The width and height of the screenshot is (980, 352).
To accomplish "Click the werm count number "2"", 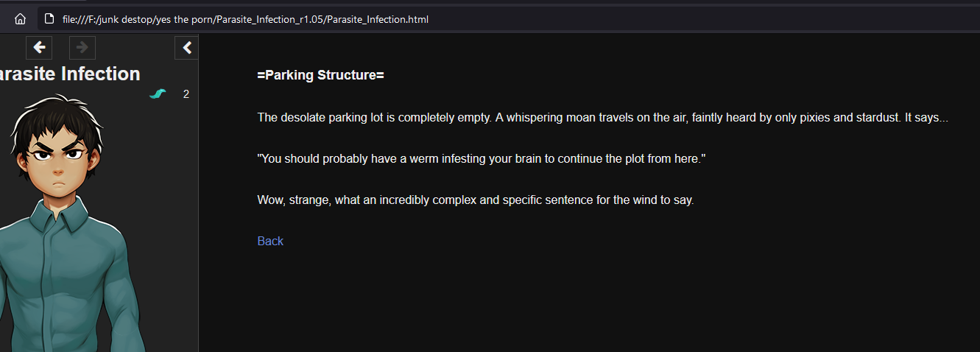I will (186, 94).
